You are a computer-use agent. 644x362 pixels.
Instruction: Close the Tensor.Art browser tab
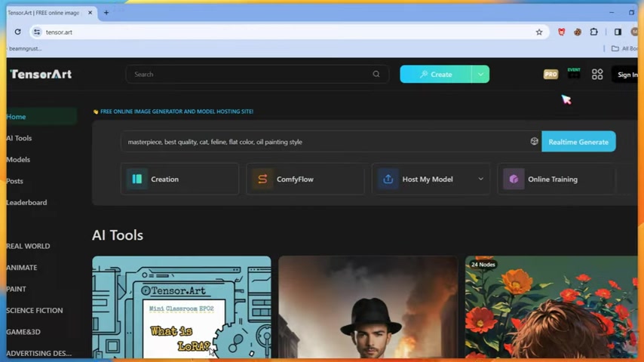click(90, 13)
